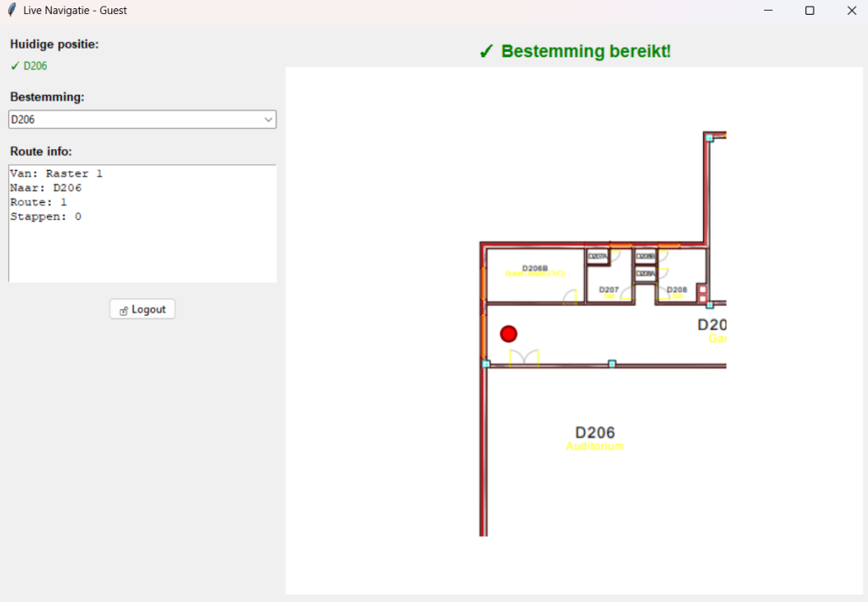Click the 'Naar: D206' route line

click(x=45, y=188)
